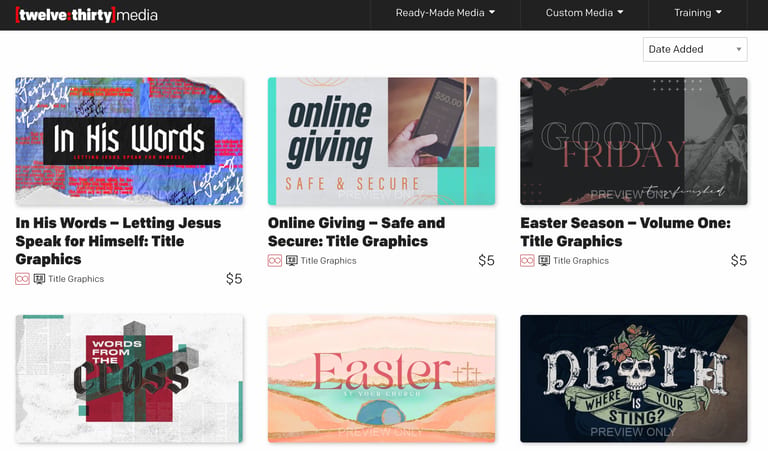Image resolution: width=768 pixels, height=451 pixels.
Task: Click the infinity icon under Online Giving
Action: pos(275,261)
